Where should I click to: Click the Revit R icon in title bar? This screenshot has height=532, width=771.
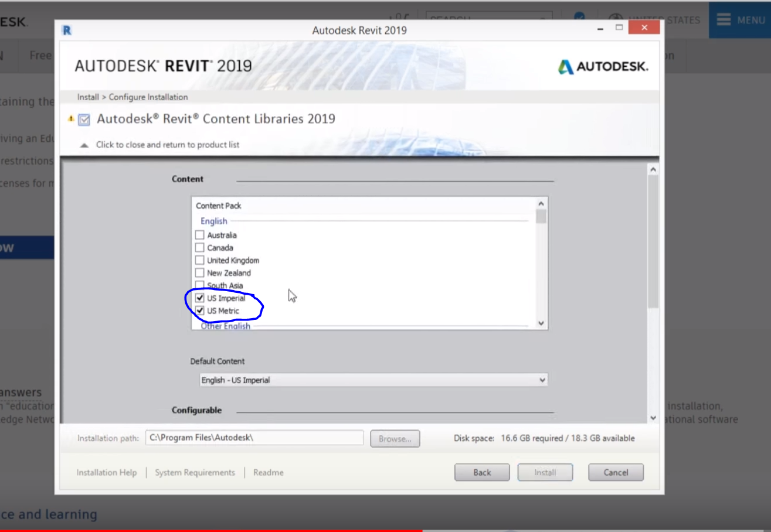[x=67, y=30]
